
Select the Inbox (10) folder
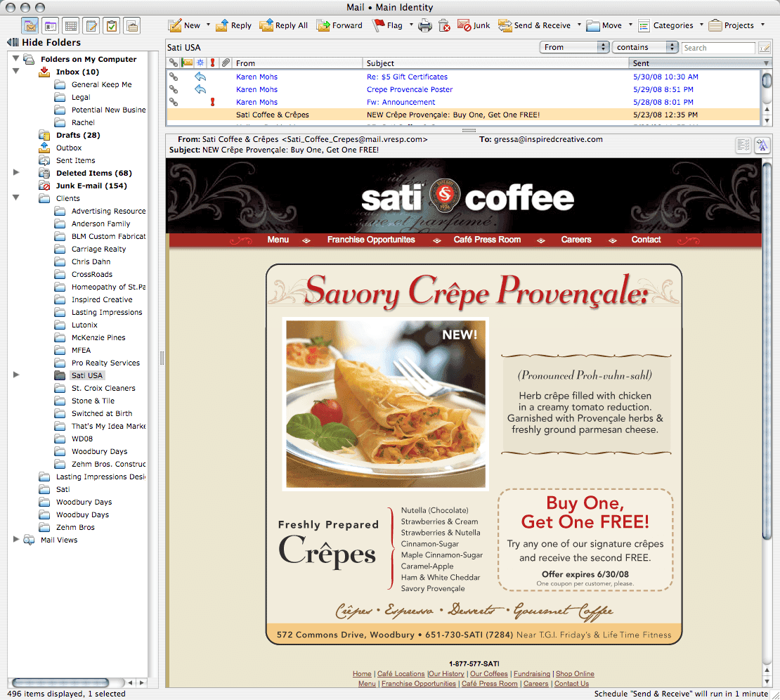point(77,72)
